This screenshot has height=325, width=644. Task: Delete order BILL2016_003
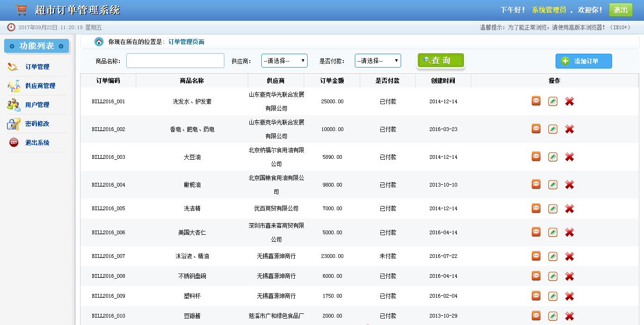point(570,157)
